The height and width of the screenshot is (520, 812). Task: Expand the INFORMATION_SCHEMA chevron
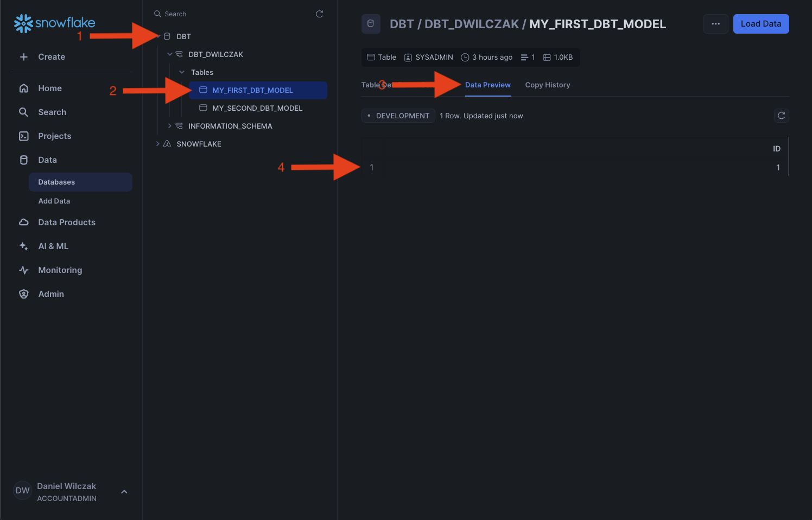(170, 126)
